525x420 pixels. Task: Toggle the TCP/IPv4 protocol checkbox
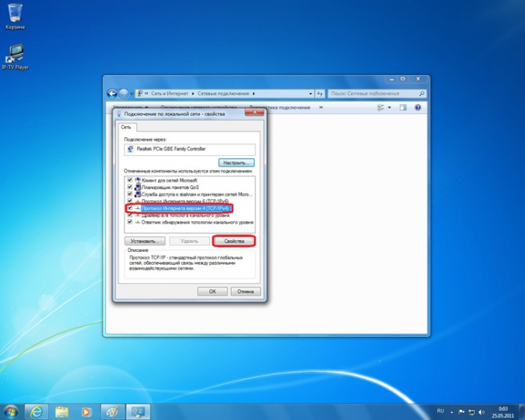point(130,208)
